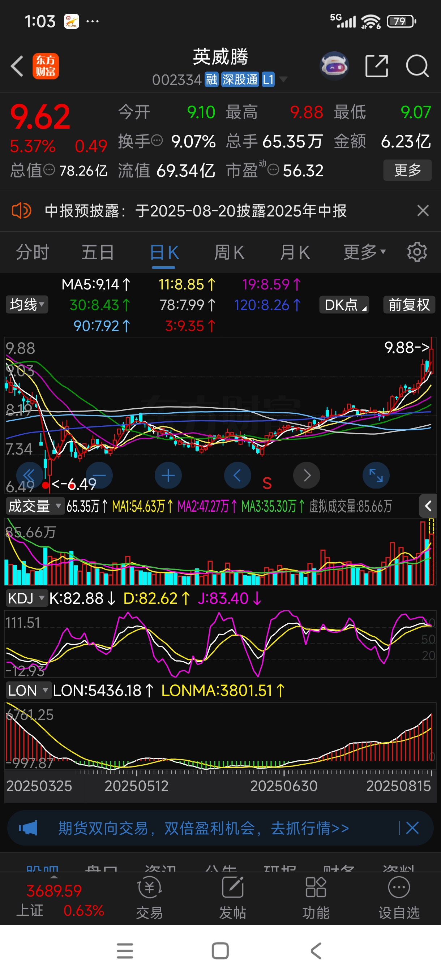Tap the double-left fast scroll chart button

tap(29, 475)
